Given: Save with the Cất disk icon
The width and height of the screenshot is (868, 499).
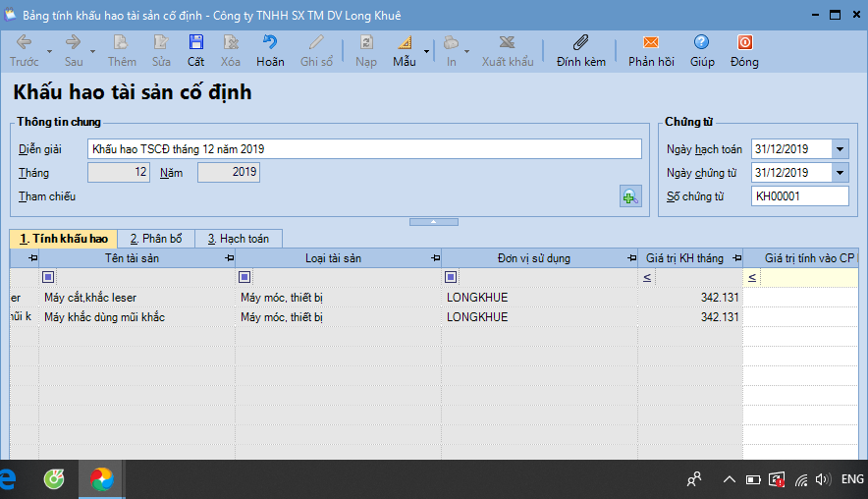Looking at the screenshot, I should 196,42.
